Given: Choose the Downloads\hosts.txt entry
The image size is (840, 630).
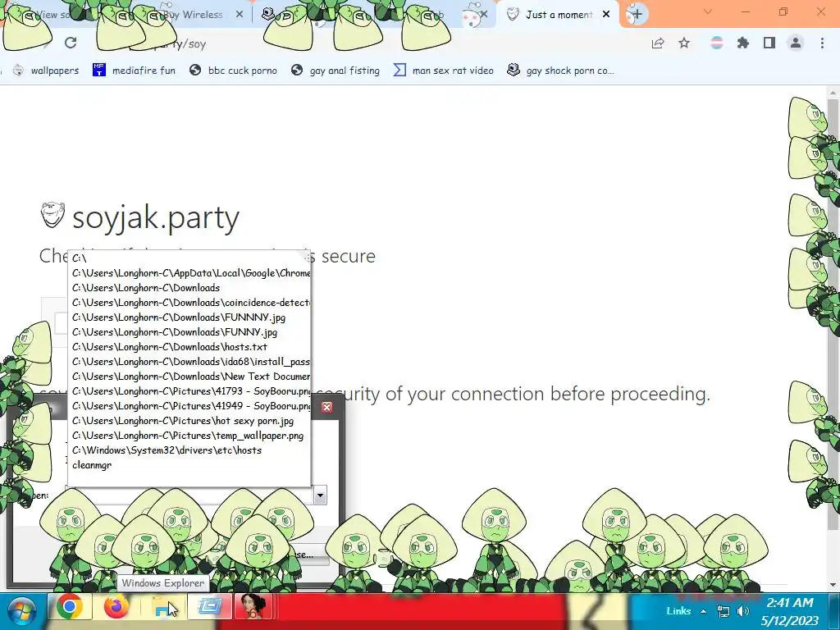Looking at the screenshot, I should point(189,347).
